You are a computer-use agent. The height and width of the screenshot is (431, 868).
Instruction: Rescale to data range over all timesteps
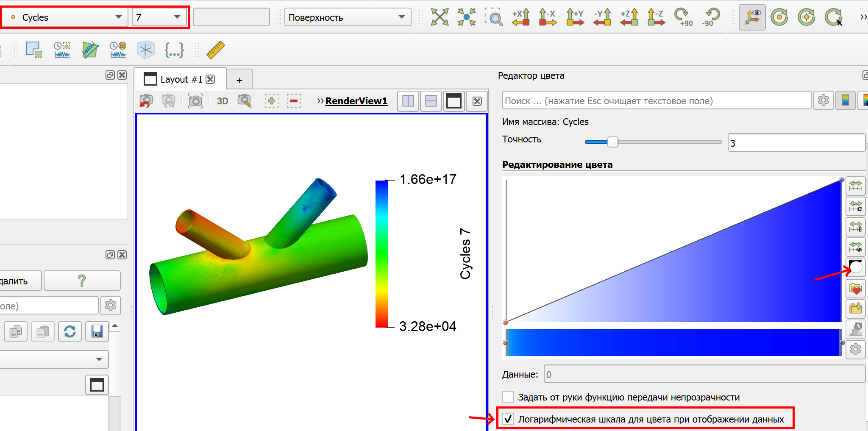[x=856, y=227]
